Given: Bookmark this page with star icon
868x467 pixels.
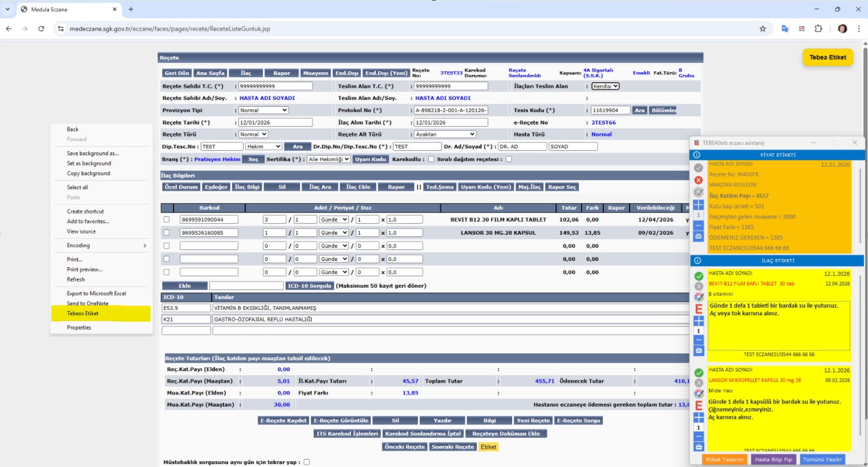Looking at the screenshot, I should tap(762, 29).
